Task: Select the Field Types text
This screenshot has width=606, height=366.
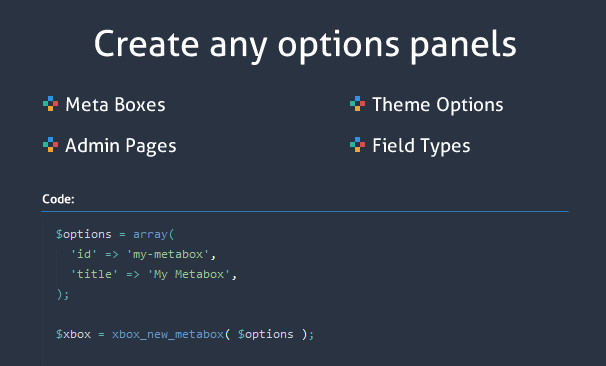Action: tap(421, 146)
